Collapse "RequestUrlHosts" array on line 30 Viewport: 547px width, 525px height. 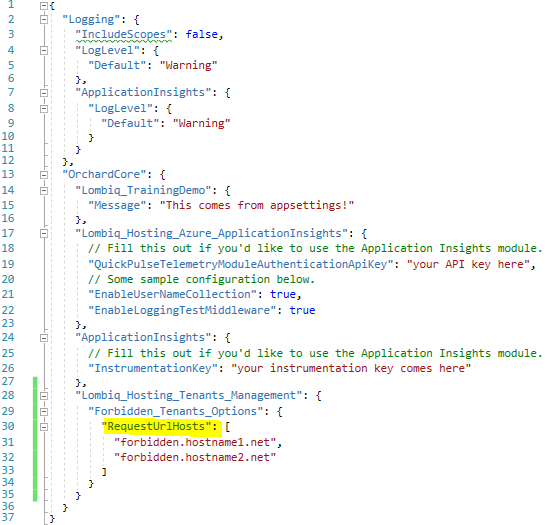(x=44, y=427)
